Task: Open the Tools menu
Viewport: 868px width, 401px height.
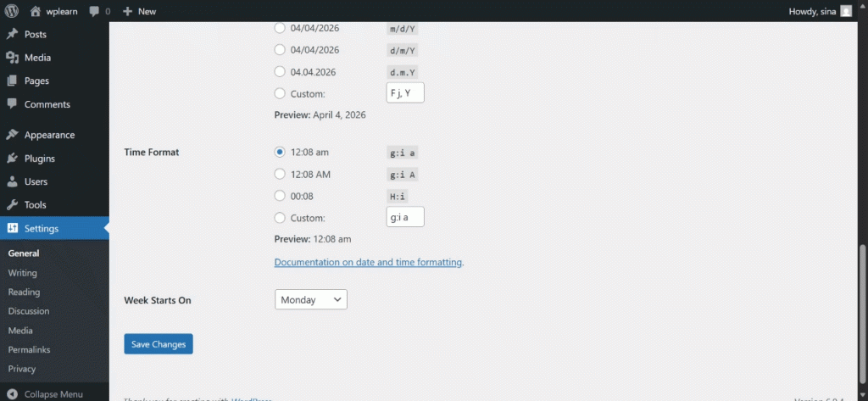Action: click(x=35, y=205)
